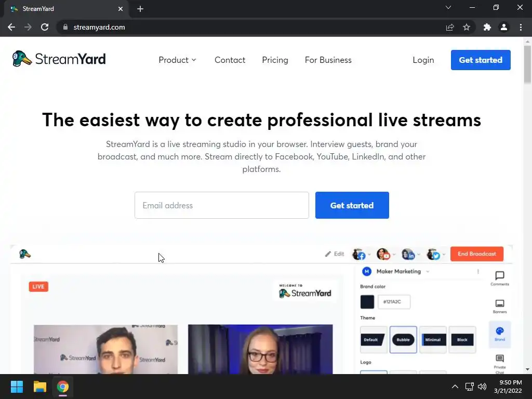Click Get started button in header
Screen dimensions: 532x399
coord(481,60)
